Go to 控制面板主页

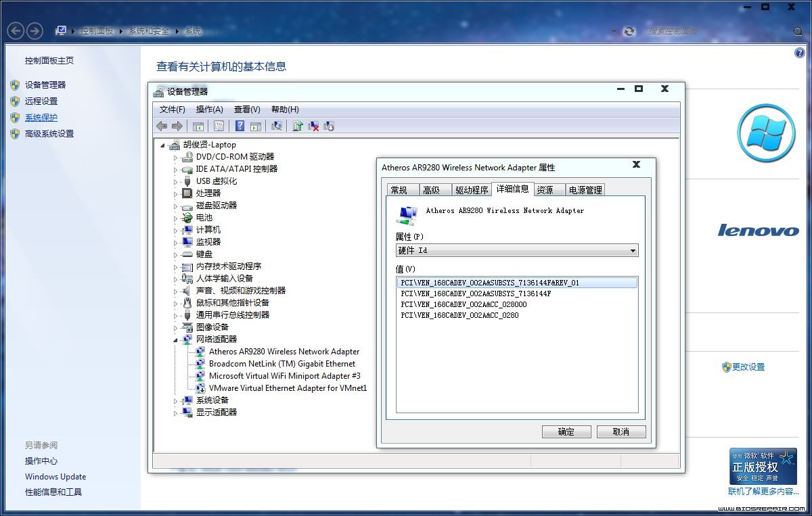(x=49, y=61)
